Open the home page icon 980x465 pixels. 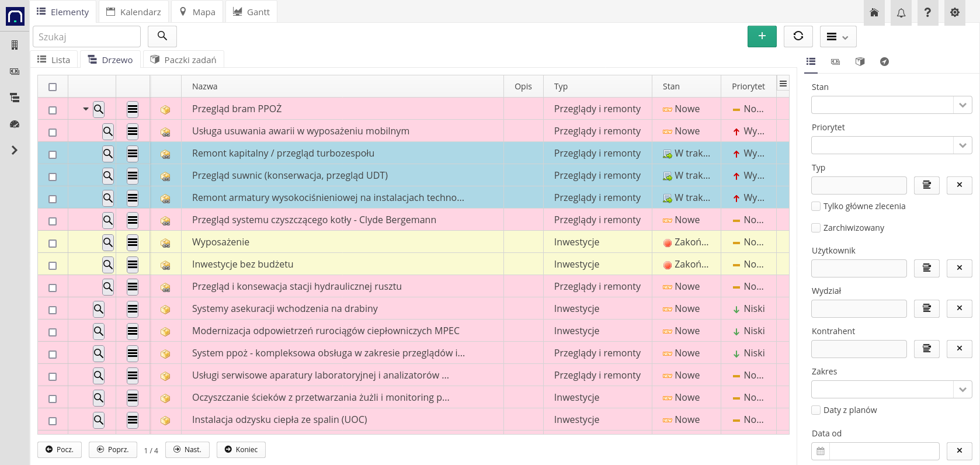click(x=874, y=12)
